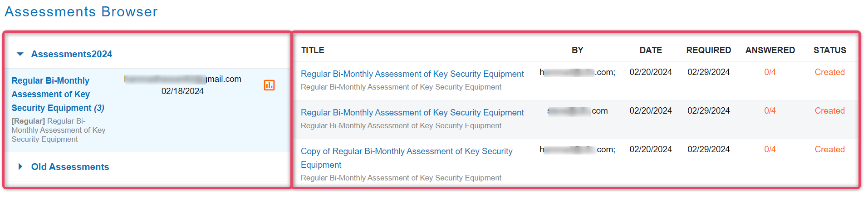This screenshot has width=868, height=215.
Task: Collapse the Assessments2024 folder arrow
Action: [20, 54]
